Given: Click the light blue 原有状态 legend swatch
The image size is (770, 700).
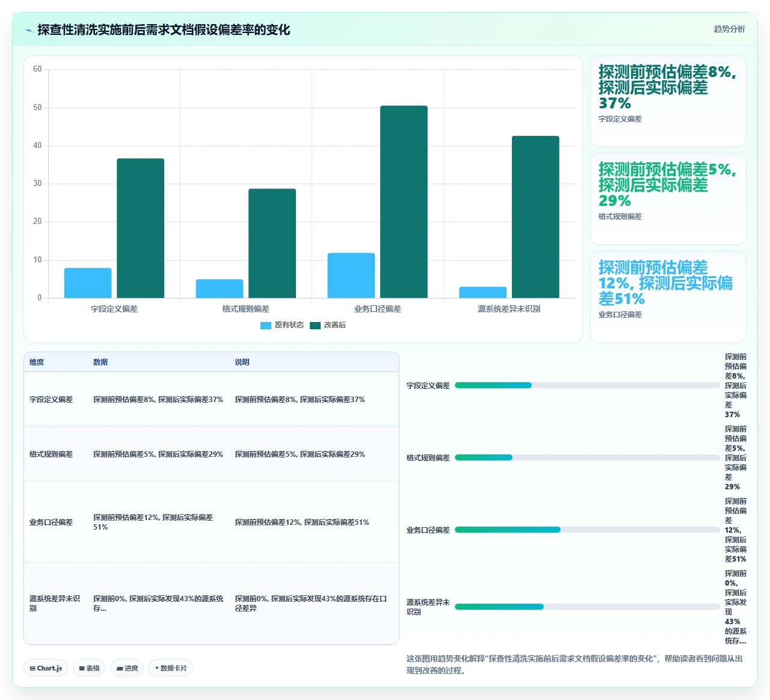Looking at the screenshot, I should pos(266,326).
